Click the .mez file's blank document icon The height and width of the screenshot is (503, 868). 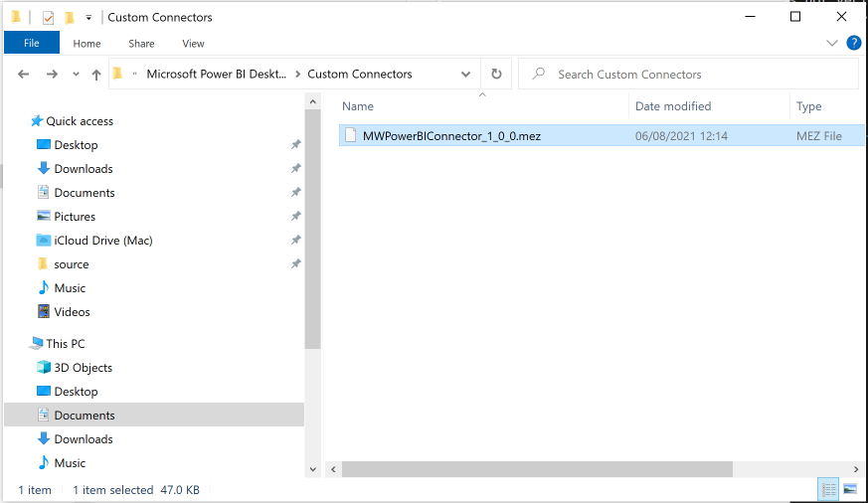coord(350,135)
